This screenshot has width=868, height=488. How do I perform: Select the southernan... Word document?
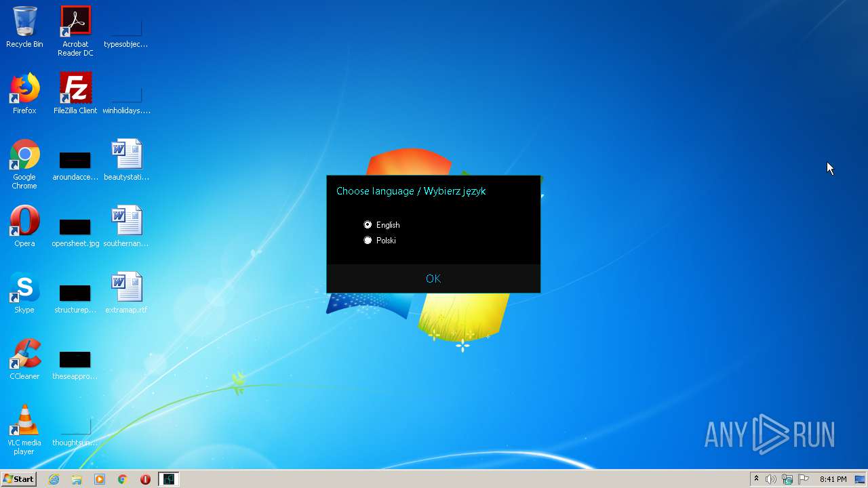coord(126,226)
